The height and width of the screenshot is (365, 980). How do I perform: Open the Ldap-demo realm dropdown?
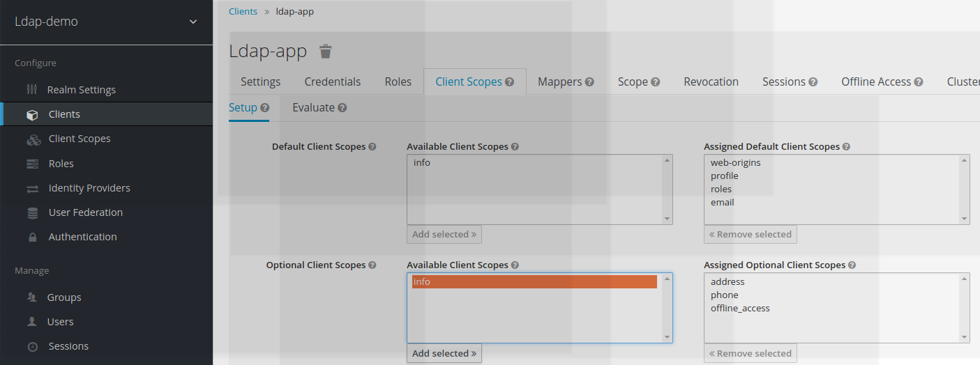(x=106, y=22)
